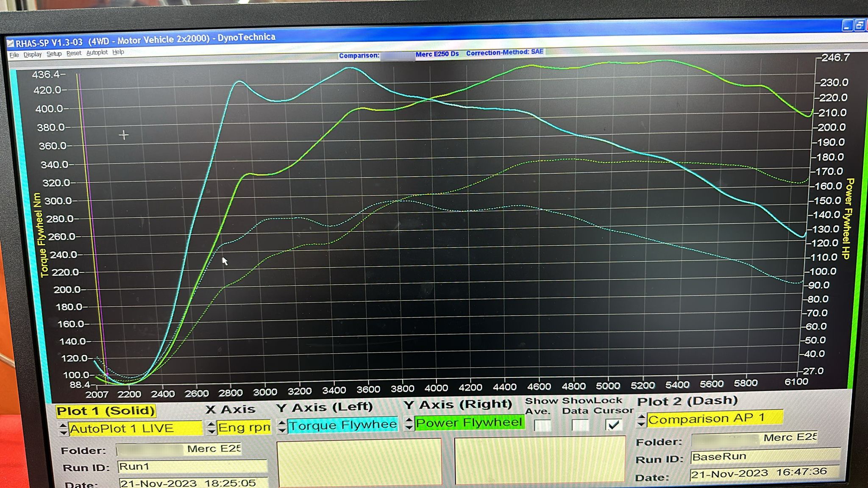Select the Torque Flywheel Y Axis field
Screen dimensions: 868x488
tap(342, 425)
